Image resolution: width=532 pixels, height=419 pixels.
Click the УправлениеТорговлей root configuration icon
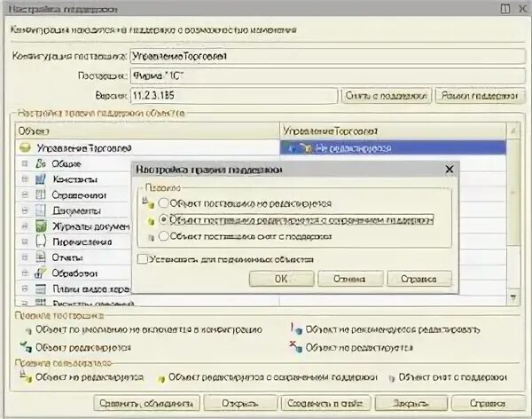click(x=26, y=148)
